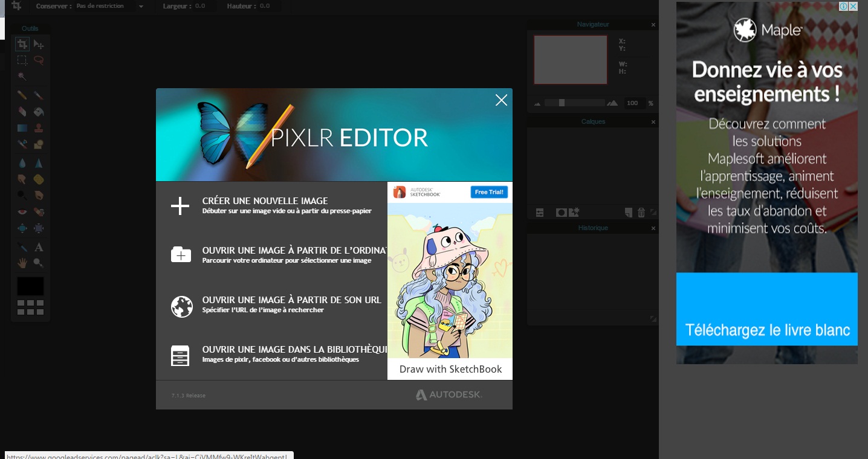
Task: Click the AdChoices info icon on Maple ad
Action: [x=844, y=7]
